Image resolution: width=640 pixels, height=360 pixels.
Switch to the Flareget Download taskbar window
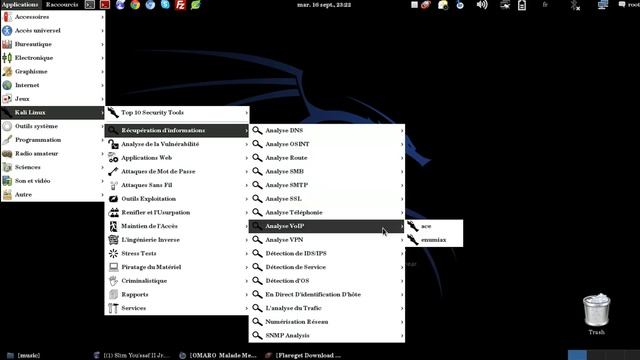(x=304, y=356)
